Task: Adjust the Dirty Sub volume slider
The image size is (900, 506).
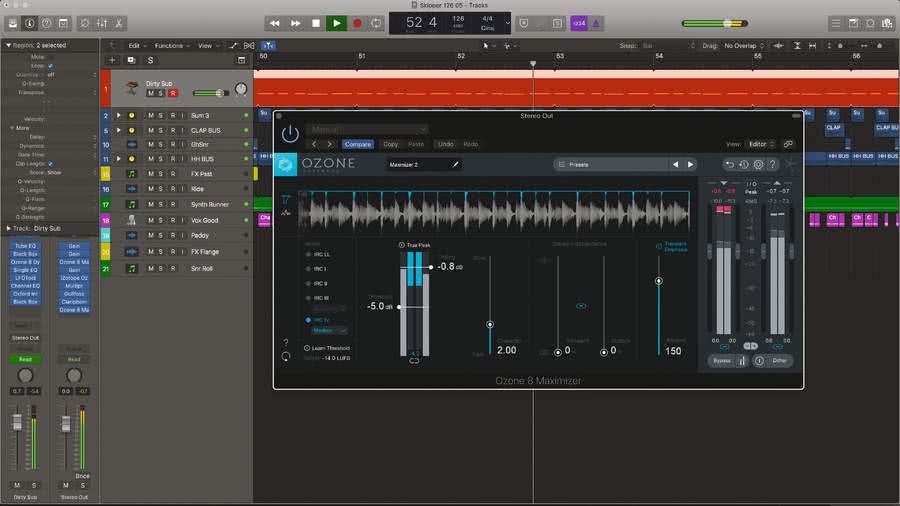Action: coord(219,93)
